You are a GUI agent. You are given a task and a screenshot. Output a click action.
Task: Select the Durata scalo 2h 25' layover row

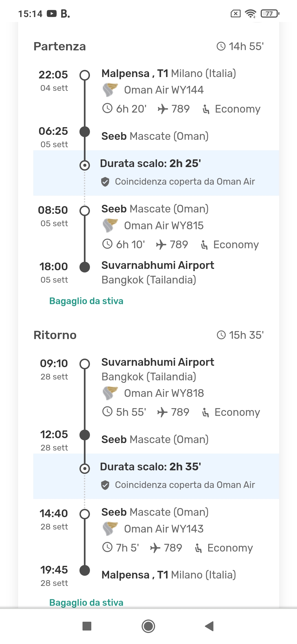pos(156,173)
